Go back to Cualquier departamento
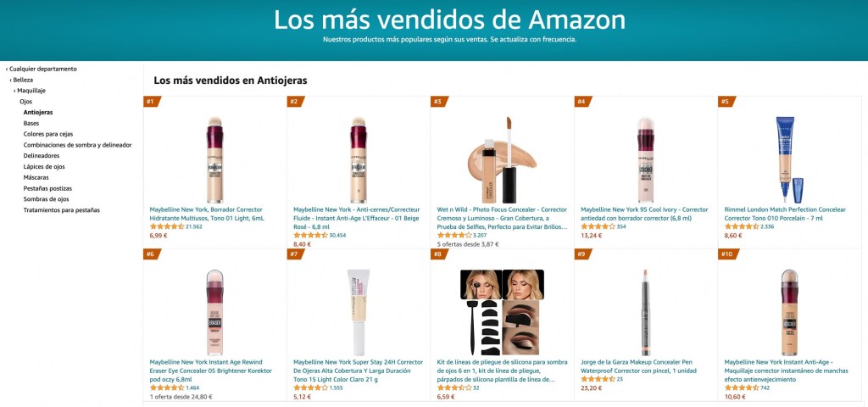Viewport: 868px width, 407px height. (42, 70)
